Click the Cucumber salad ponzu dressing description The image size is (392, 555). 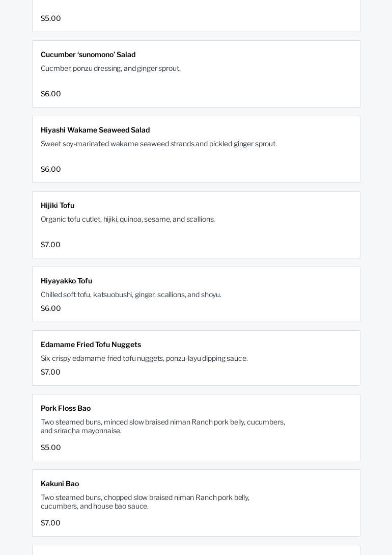pyautogui.click(x=110, y=68)
